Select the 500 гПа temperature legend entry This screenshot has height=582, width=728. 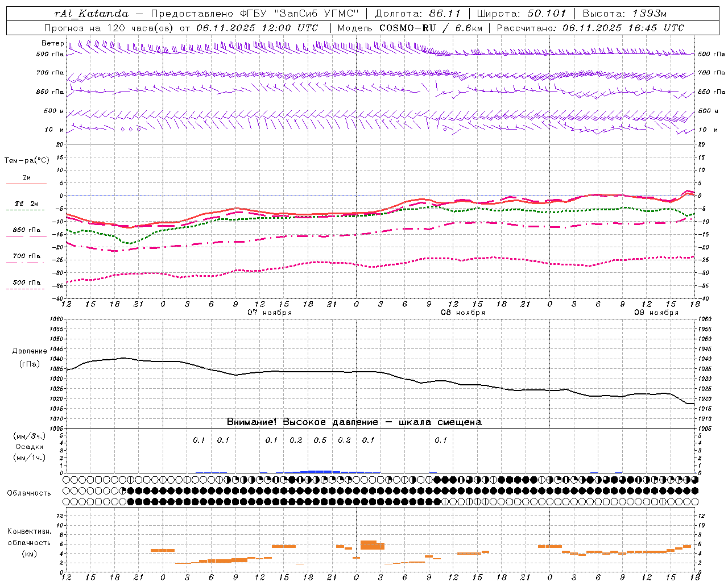(26, 282)
